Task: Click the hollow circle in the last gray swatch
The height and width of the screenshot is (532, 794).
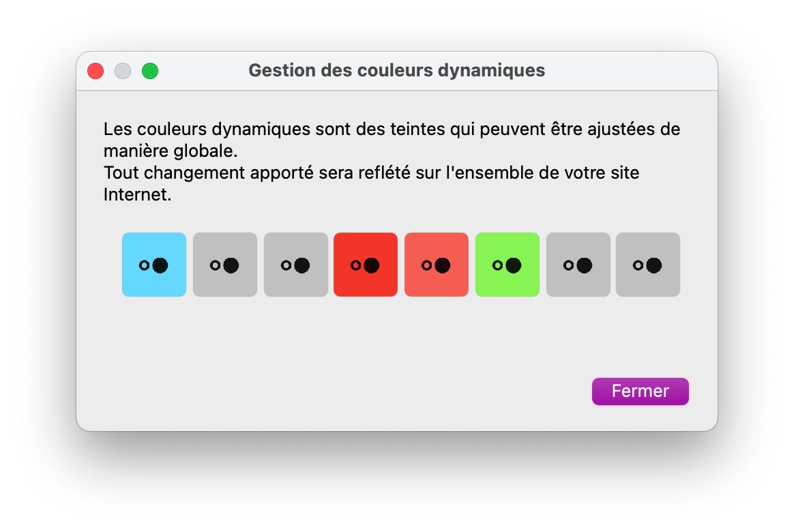Action: tap(638, 265)
